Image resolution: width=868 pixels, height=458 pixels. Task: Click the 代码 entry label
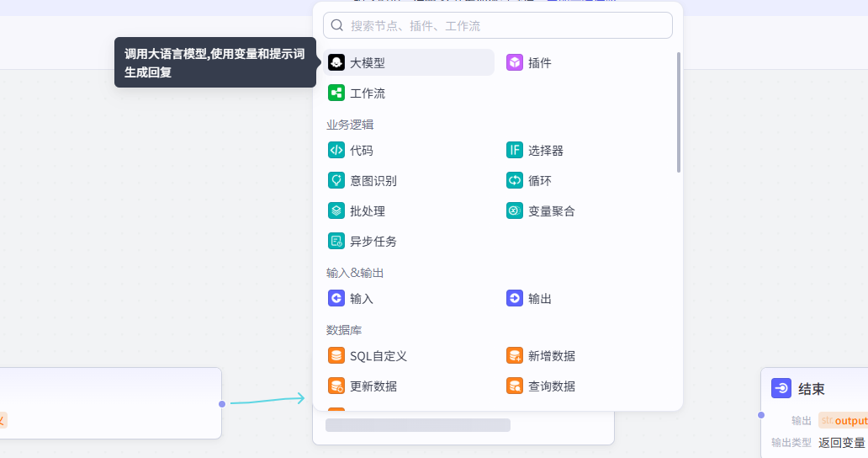[362, 151]
